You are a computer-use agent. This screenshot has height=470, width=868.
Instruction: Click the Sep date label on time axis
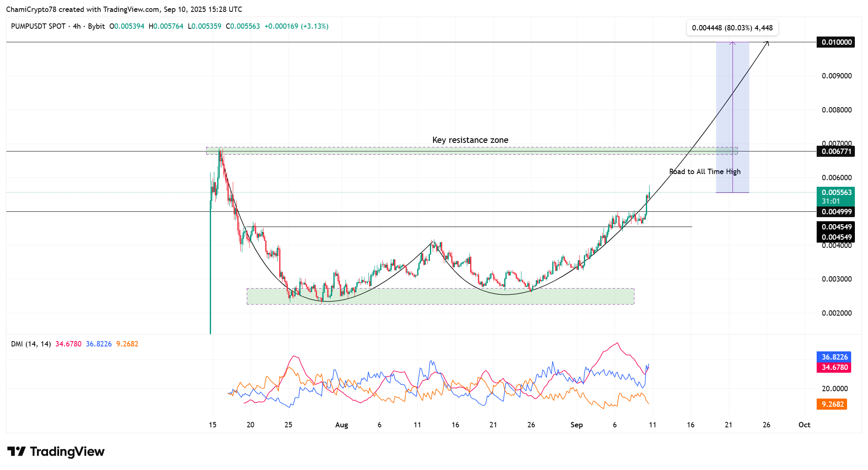[x=576, y=425]
